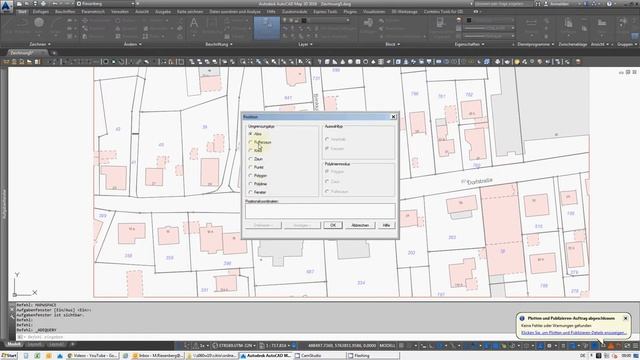Open the object color dropdown with black swatch
The width and height of the screenshot is (640, 360).
coord(489,20)
